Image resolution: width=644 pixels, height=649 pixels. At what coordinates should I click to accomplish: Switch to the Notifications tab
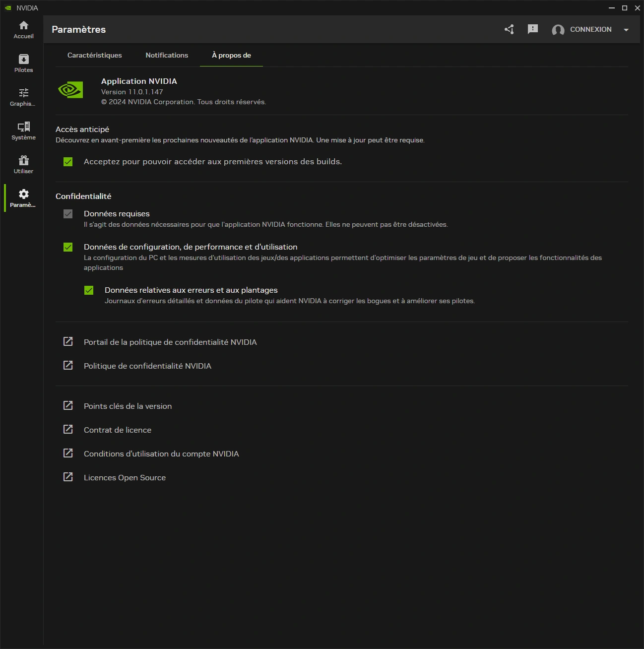point(167,55)
